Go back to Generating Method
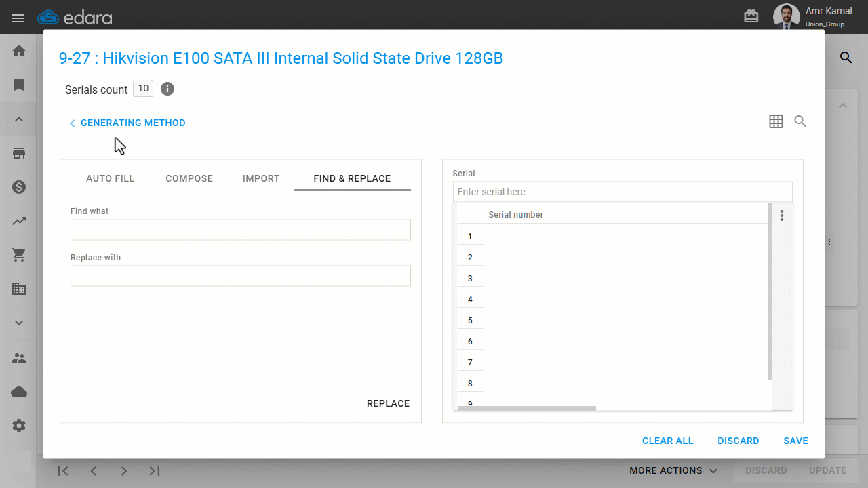The height and width of the screenshot is (488, 868). (127, 123)
